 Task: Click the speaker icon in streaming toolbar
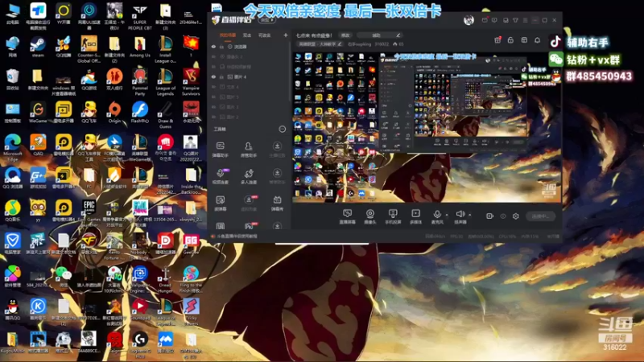(x=460, y=216)
